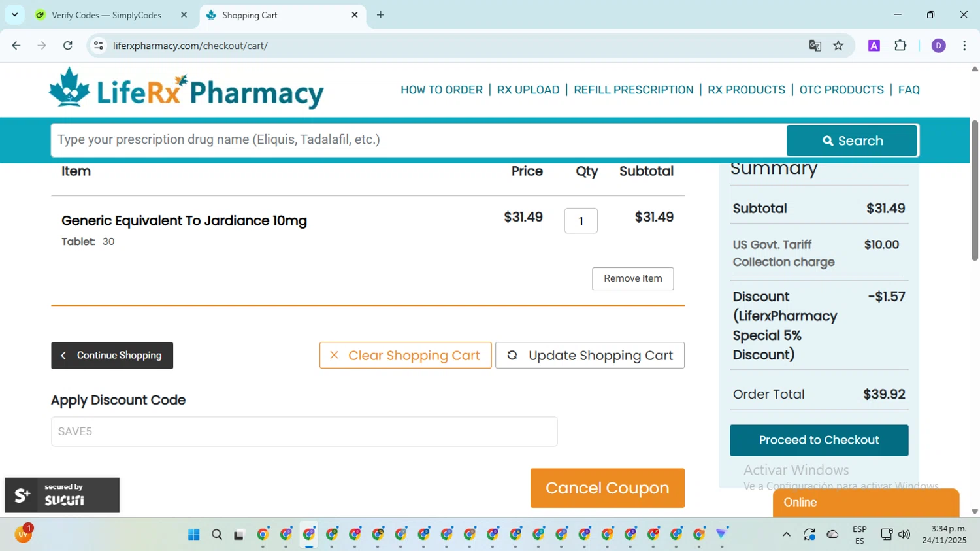This screenshot has height=551, width=980.
Task: Open Windows taskbar Search
Action: point(217,535)
